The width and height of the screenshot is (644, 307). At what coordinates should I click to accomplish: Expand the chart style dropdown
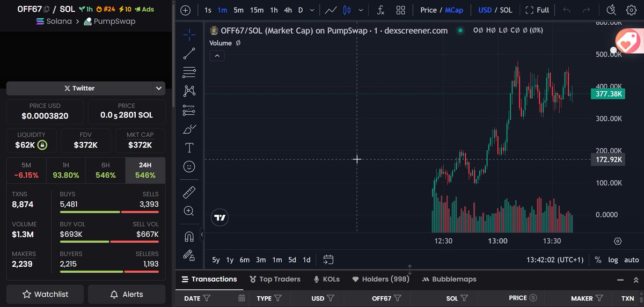361,10
